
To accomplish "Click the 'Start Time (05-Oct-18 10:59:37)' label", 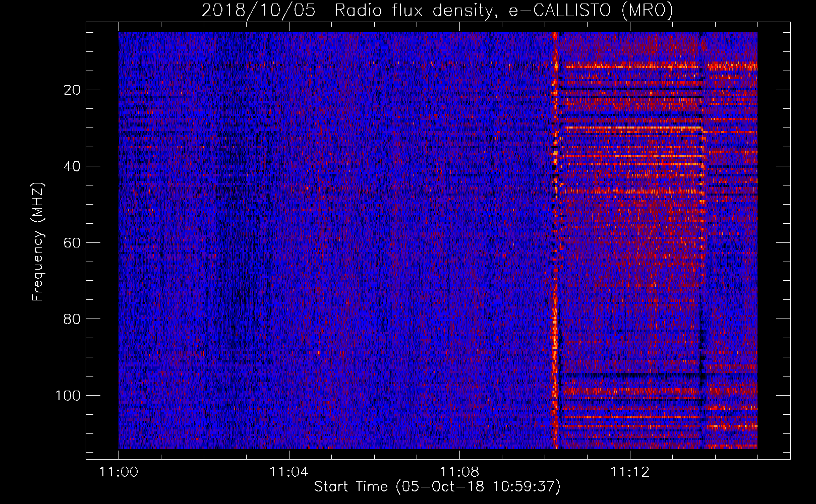I will pyautogui.click(x=437, y=487).
